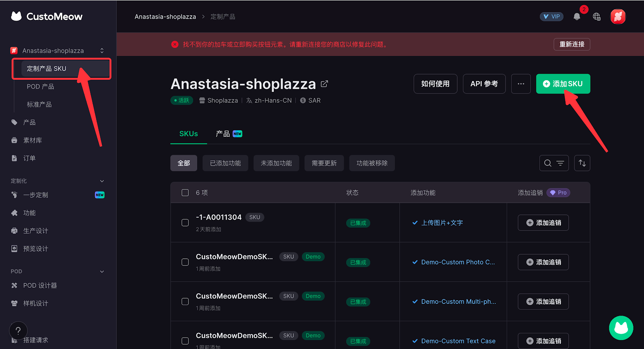Open the notifications bell icon
This screenshot has height=349, width=644.
(577, 17)
